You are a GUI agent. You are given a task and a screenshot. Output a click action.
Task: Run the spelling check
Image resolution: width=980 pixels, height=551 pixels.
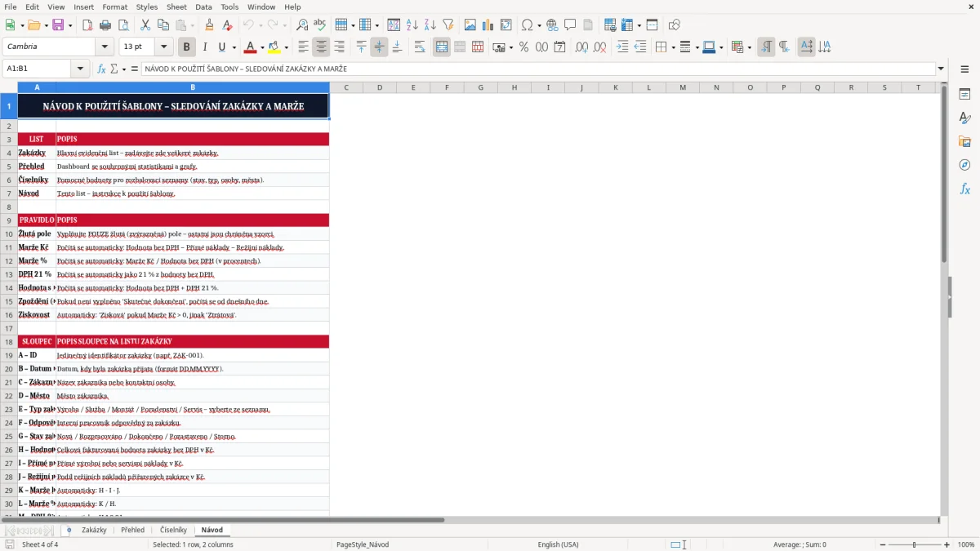pyautogui.click(x=319, y=25)
